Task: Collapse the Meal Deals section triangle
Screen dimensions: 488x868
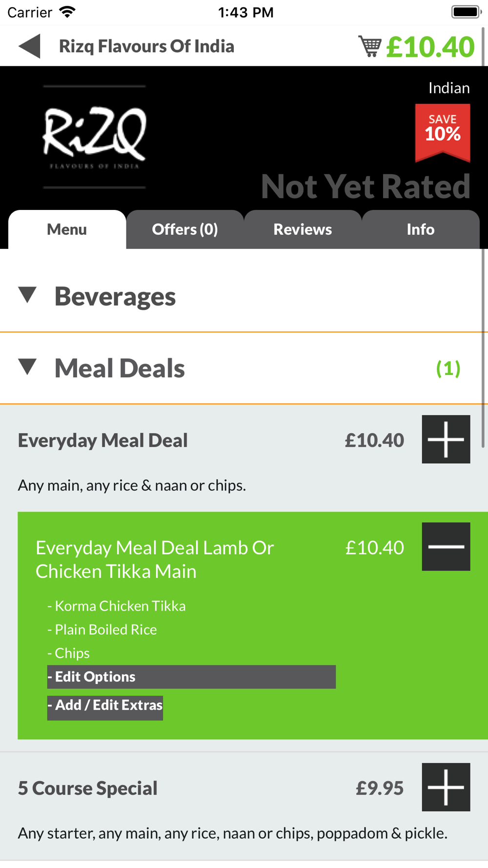Action: (27, 367)
